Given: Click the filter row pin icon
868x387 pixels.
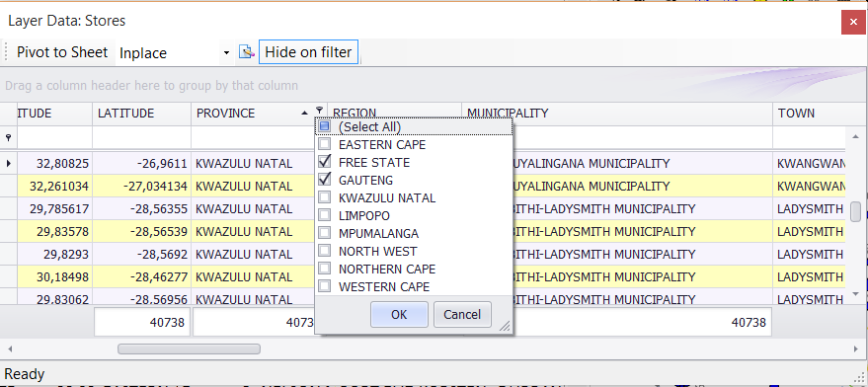Looking at the screenshot, I should 8,137.
